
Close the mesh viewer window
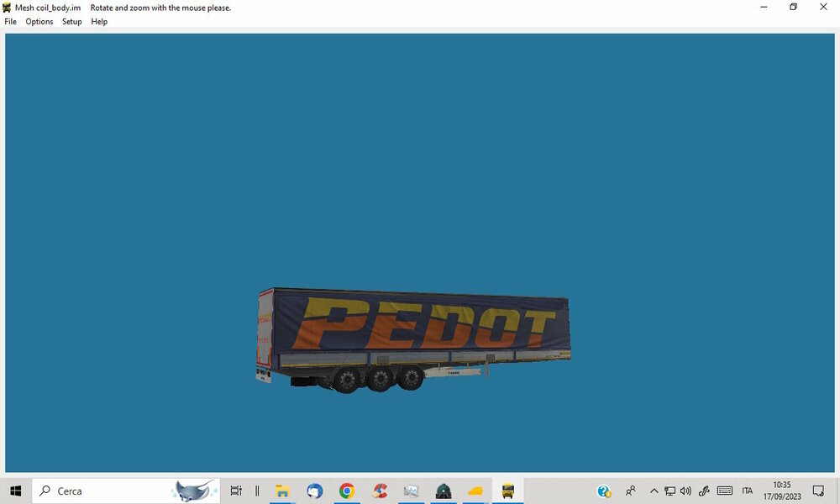point(823,7)
